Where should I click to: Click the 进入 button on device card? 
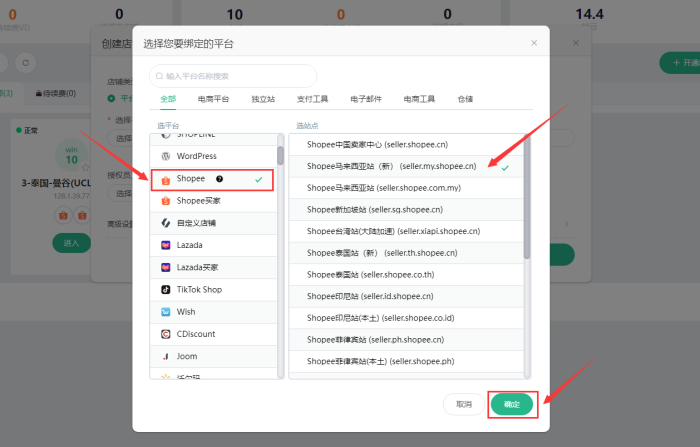[x=71, y=243]
